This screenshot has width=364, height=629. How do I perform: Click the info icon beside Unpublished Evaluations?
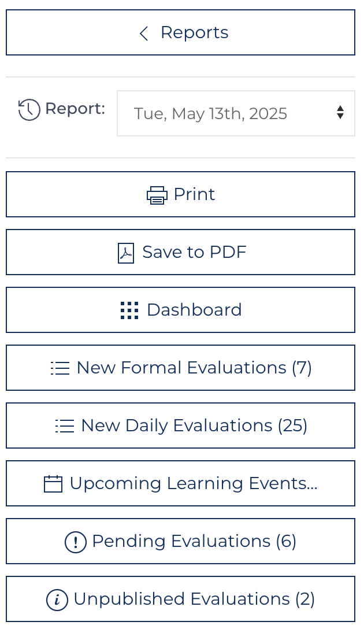pos(57,600)
